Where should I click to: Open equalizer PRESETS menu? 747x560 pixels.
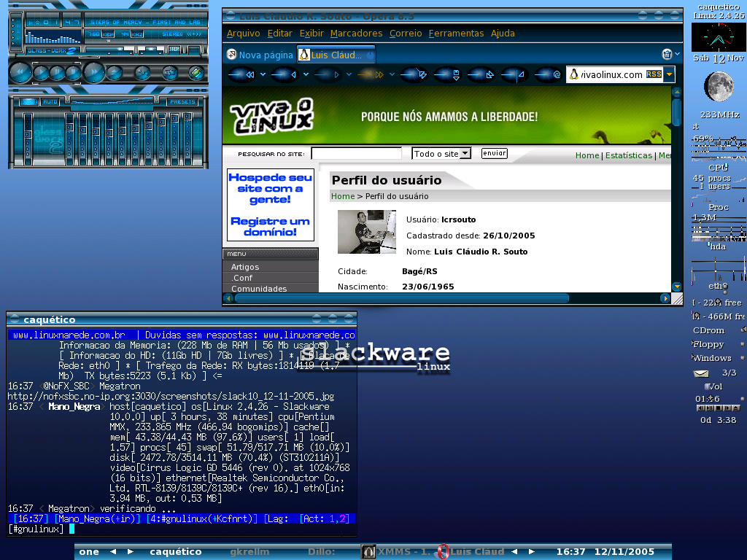(x=182, y=102)
